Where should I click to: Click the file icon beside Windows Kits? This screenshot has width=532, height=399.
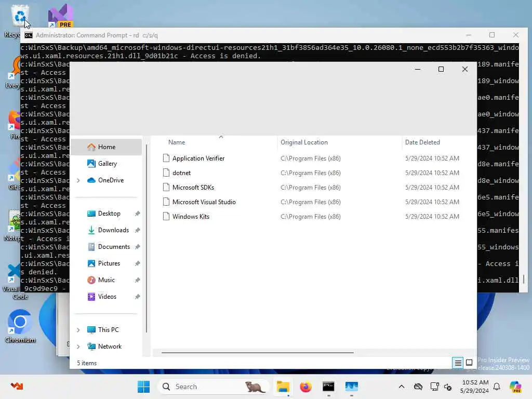click(x=166, y=217)
